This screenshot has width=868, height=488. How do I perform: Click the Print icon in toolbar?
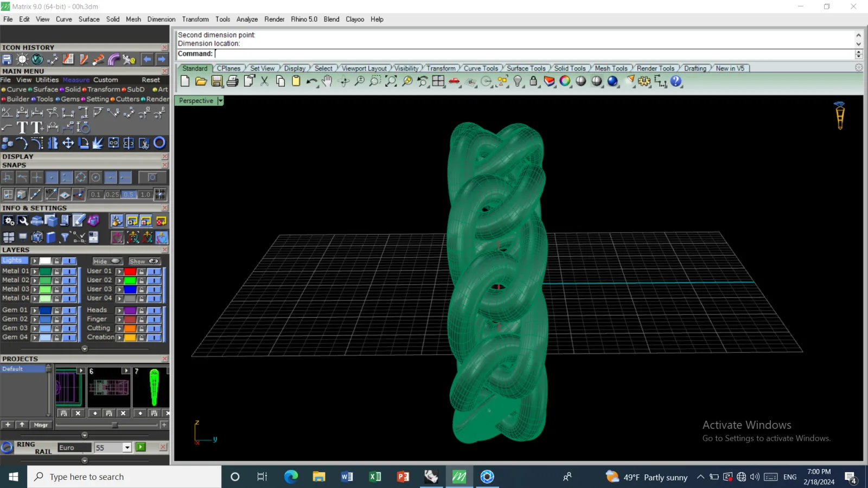tap(233, 81)
